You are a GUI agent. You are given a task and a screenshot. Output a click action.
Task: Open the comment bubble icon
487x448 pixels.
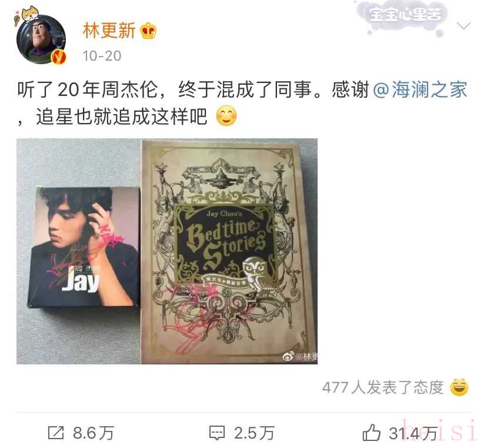pyautogui.click(x=217, y=433)
